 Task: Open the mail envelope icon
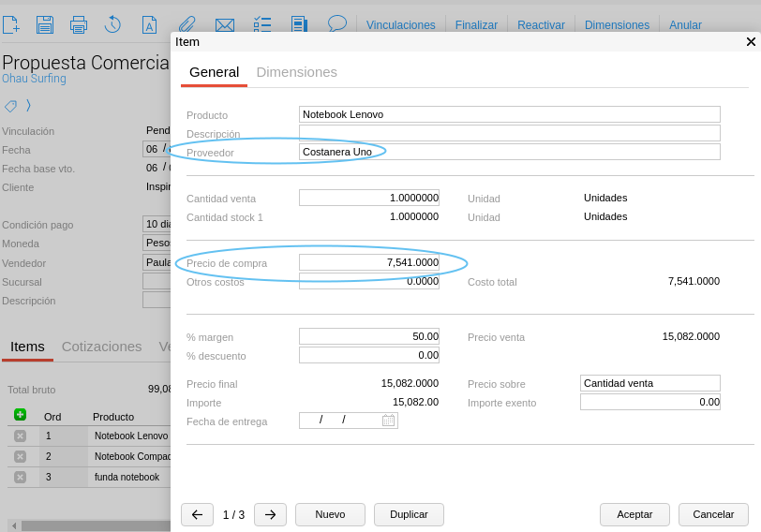pyautogui.click(x=225, y=25)
